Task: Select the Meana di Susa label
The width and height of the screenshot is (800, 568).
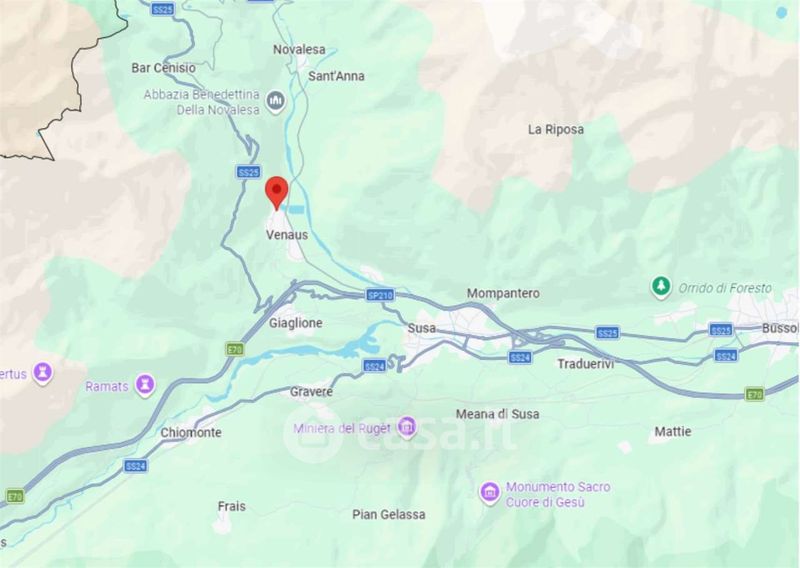Action: (497, 414)
